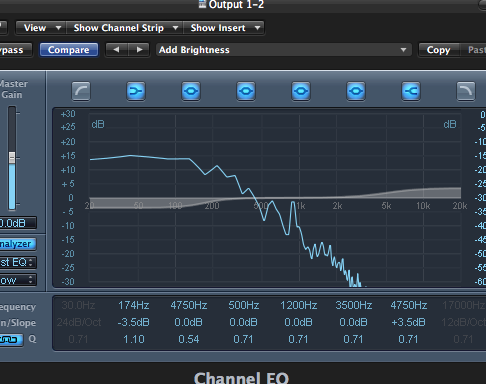The height and width of the screenshot is (384, 486).
Task: Expand the Add Brightness preset menu
Action: pos(284,50)
